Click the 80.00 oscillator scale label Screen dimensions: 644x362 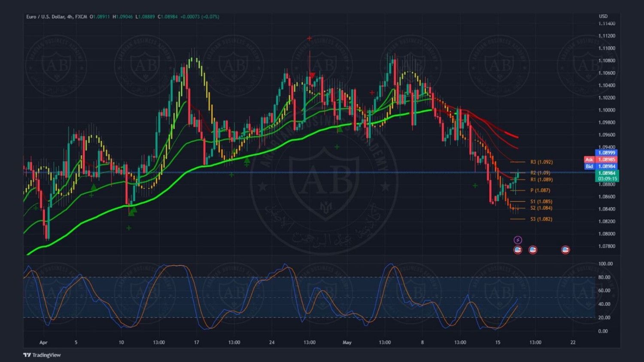pyautogui.click(x=604, y=278)
